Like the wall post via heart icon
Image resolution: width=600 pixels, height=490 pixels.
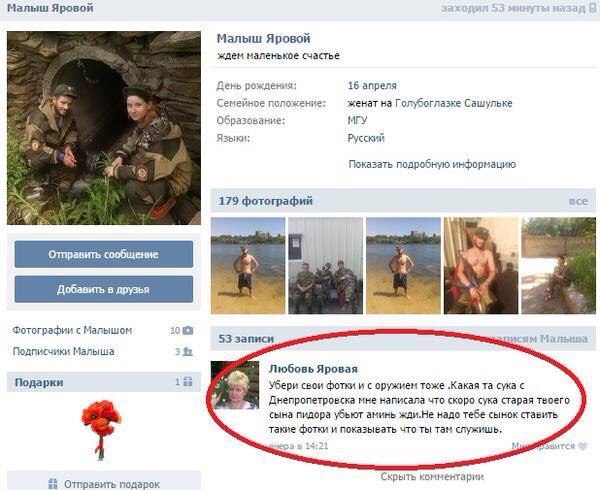582,446
